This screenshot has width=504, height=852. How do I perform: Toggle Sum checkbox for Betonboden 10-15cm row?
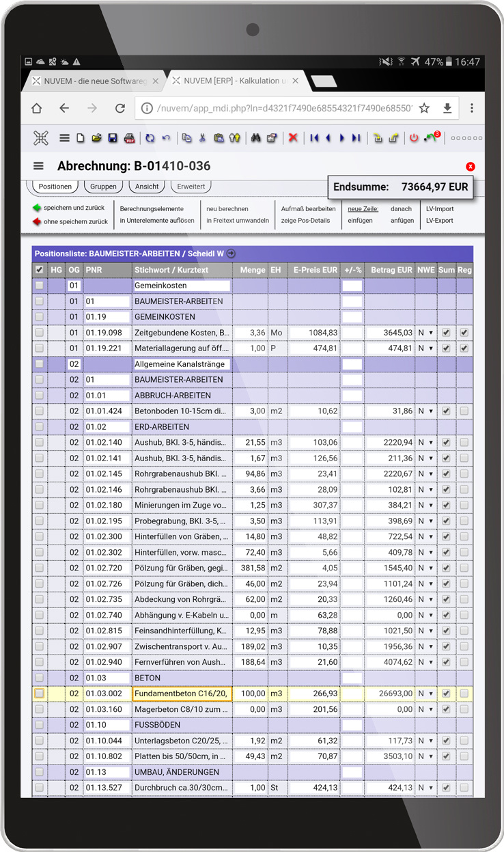(x=446, y=411)
